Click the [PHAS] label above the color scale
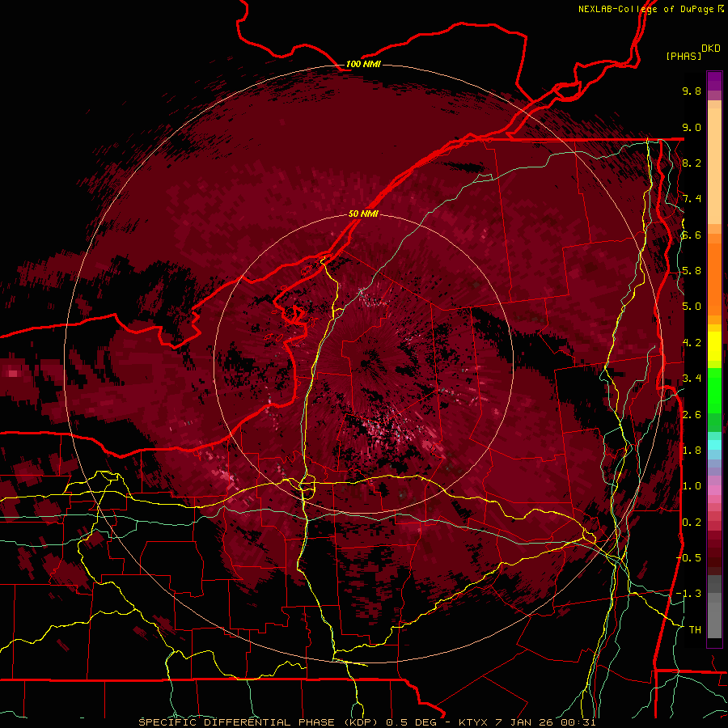This screenshot has height=728, width=728. pos(684,56)
